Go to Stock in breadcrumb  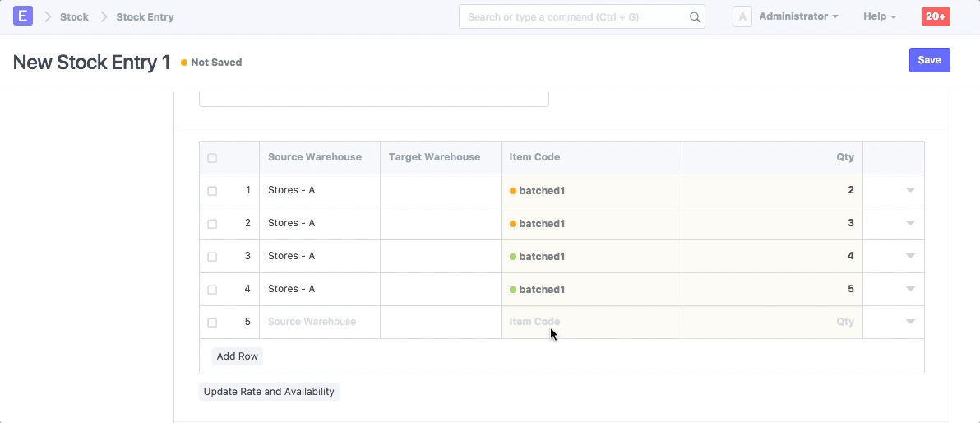pos(74,16)
